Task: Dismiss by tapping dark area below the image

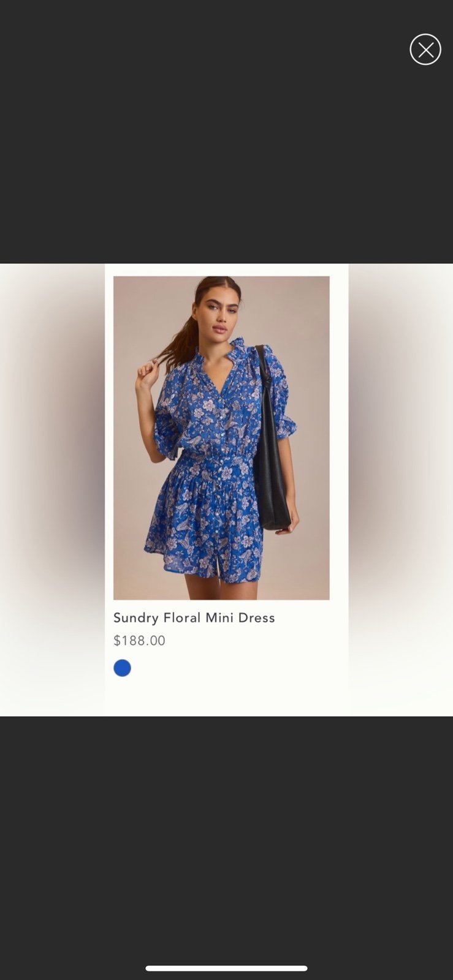Action: point(226,839)
